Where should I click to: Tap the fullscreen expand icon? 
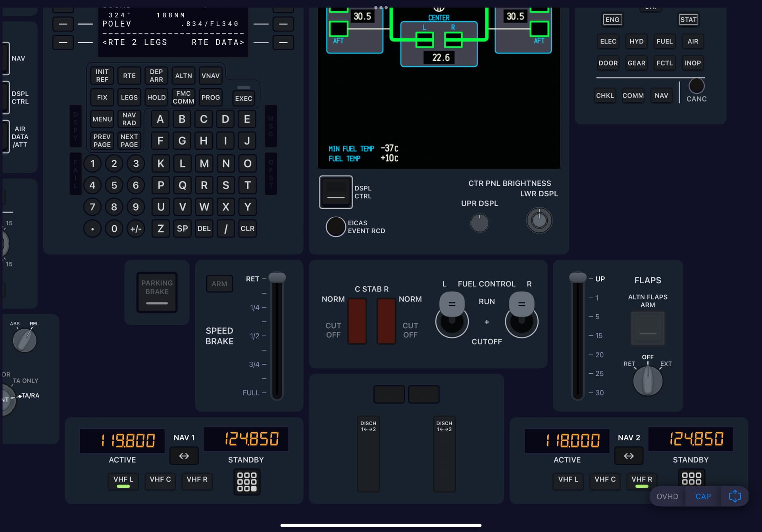coord(735,496)
